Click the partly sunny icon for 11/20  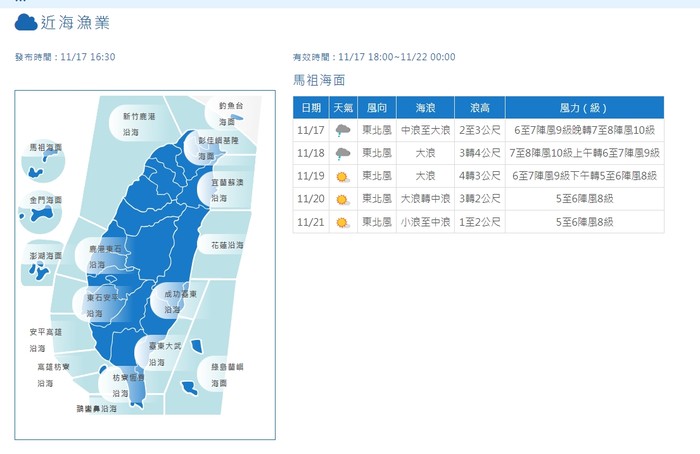[x=343, y=199]
